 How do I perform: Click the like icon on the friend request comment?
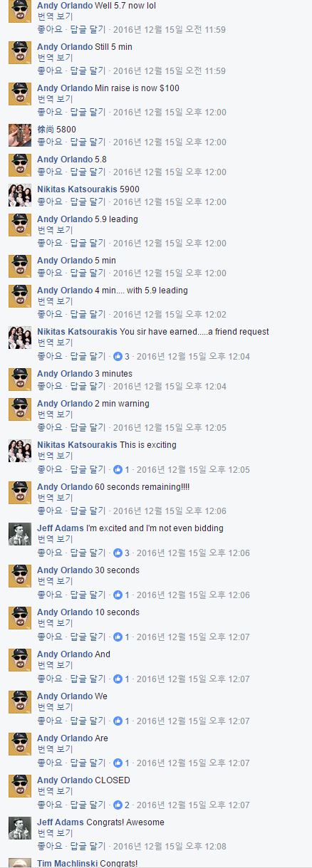click(118, 356)
